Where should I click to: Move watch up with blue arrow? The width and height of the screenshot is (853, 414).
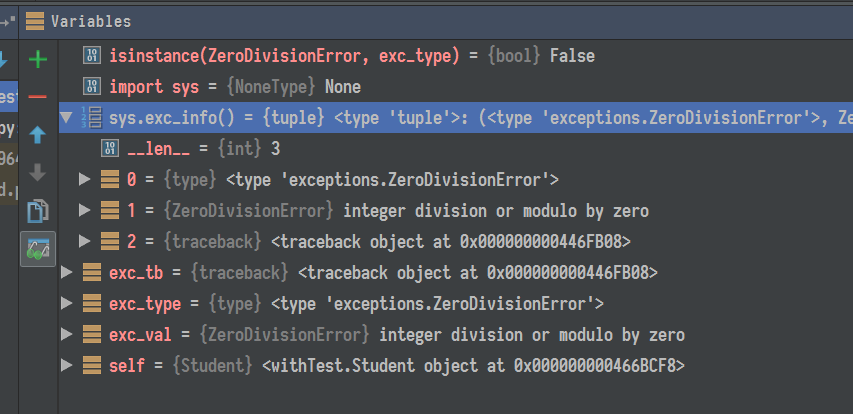pyautogui.click(x=38, y=134)
